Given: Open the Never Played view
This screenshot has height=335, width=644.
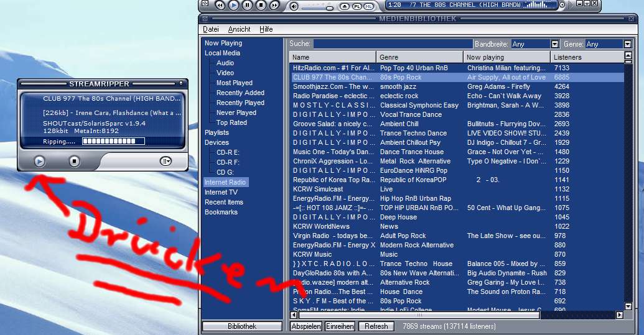Looking at the screenshot, I should (x=236, y=112).
